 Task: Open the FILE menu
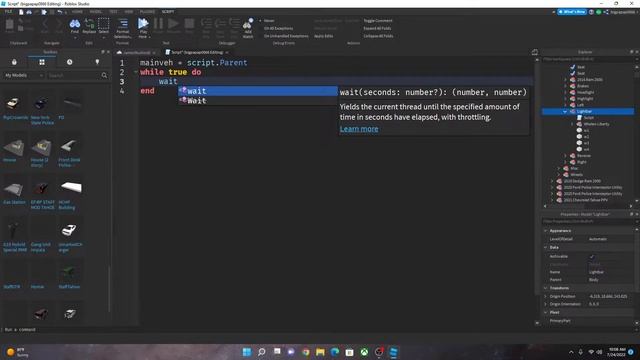tap(8, 12)
